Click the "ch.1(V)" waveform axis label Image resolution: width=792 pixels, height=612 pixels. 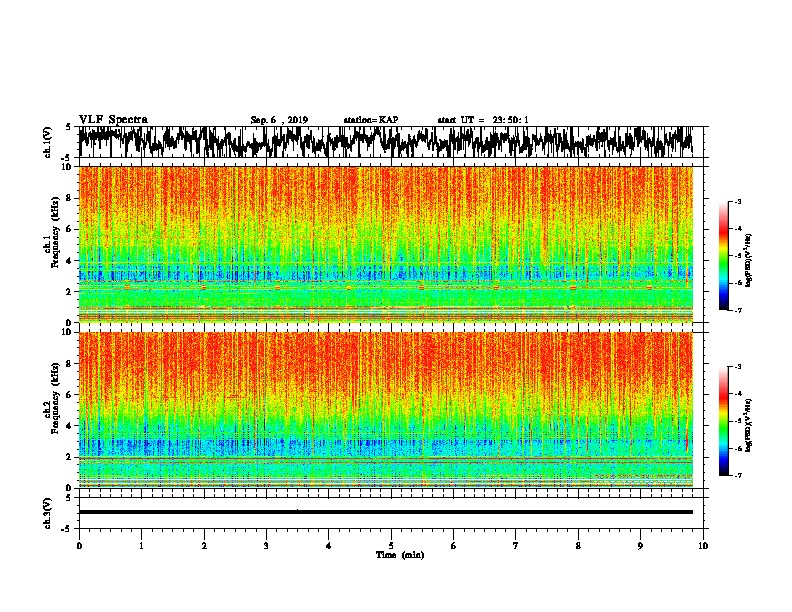(48, 142)
